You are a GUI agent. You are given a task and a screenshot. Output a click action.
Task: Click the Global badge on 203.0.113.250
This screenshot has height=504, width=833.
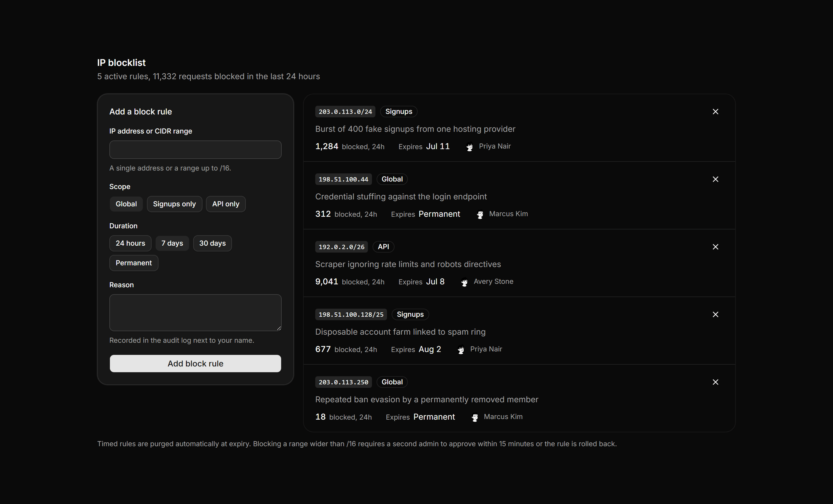pyautogui.click(x=392, y=382)
